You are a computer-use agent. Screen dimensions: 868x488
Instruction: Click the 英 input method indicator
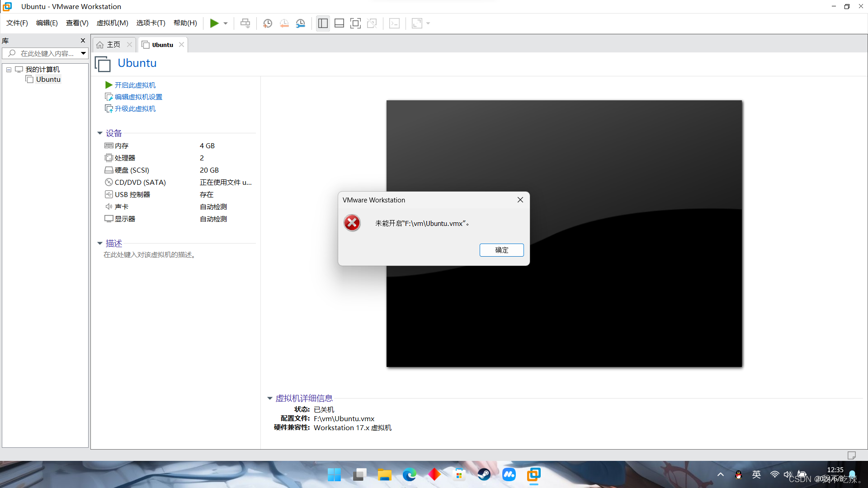point(756,474)
